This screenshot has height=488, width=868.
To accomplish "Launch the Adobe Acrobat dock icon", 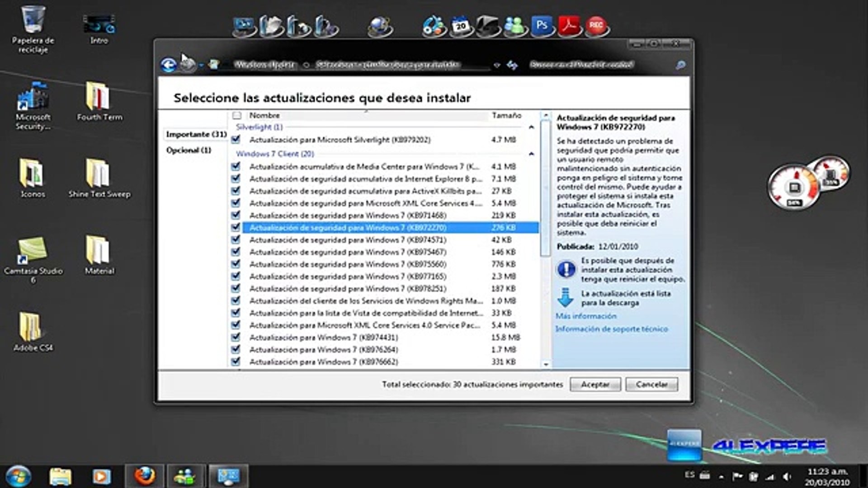I will 569,26.
